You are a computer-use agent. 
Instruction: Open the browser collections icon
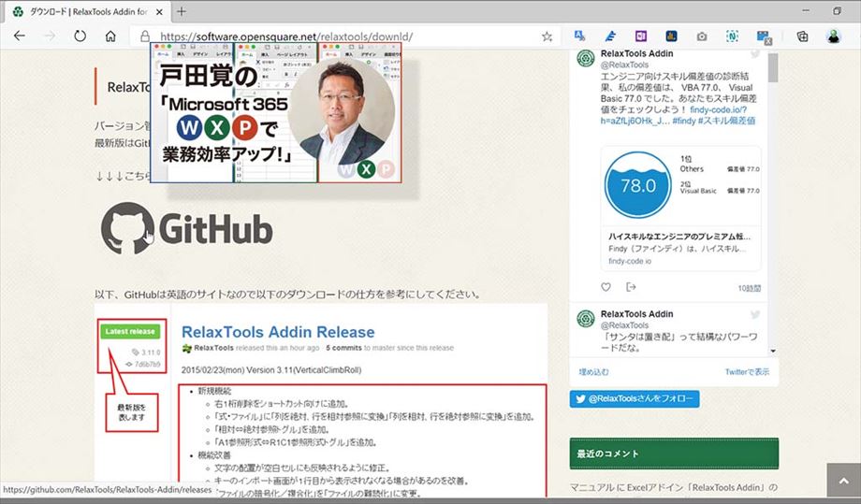(802, 36)
